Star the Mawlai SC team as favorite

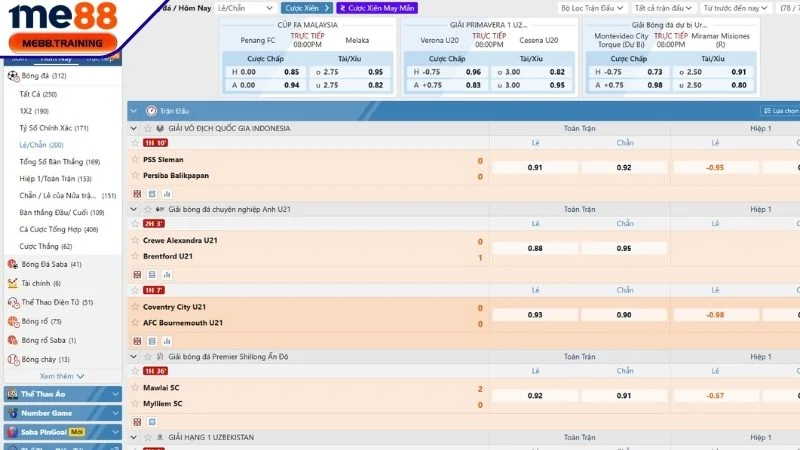click(x=135, y=388)
